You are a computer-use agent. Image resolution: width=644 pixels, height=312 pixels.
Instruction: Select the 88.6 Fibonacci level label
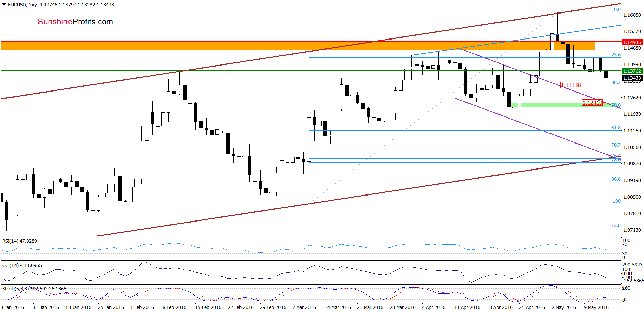coord(616,179)
